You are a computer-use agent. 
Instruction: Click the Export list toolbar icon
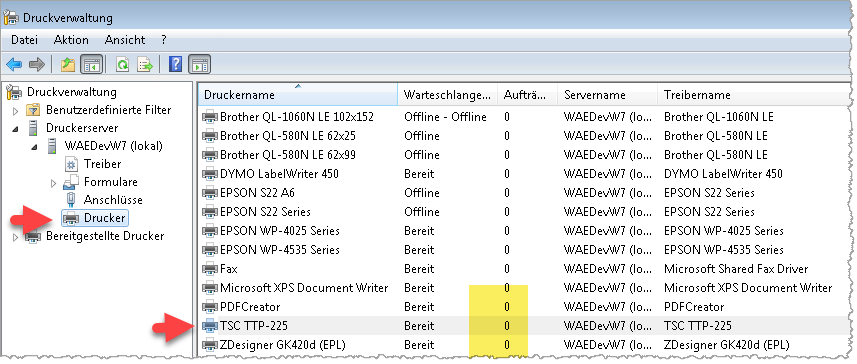145,65
